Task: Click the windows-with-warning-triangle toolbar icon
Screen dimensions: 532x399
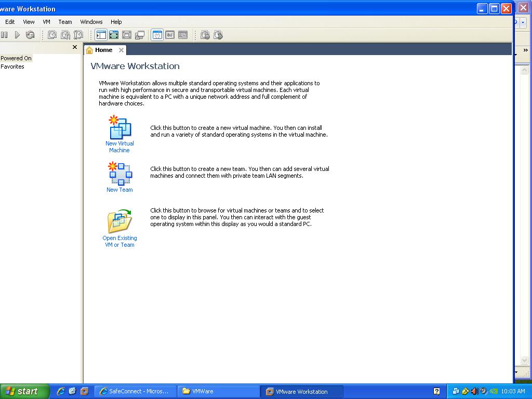Action: point(139,35)
